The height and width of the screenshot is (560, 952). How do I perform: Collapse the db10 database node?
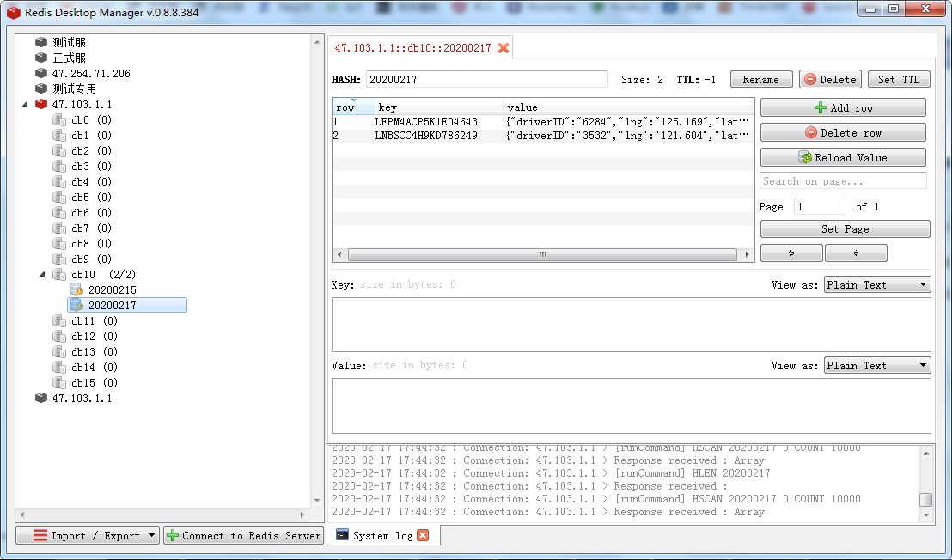tap(42, 274)
